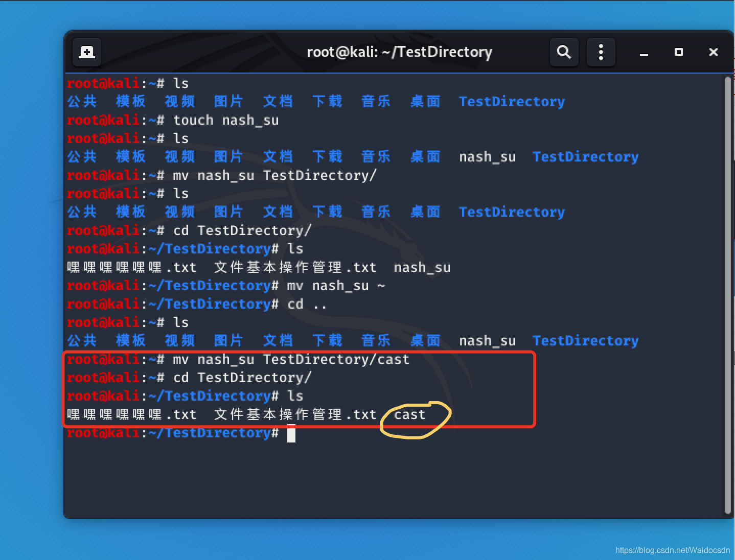Image resolution: width=735 pixels, height=560 pixels.
Task: Click 文件基本操作管理.txt in the last listing
Action: click(295, 414)
